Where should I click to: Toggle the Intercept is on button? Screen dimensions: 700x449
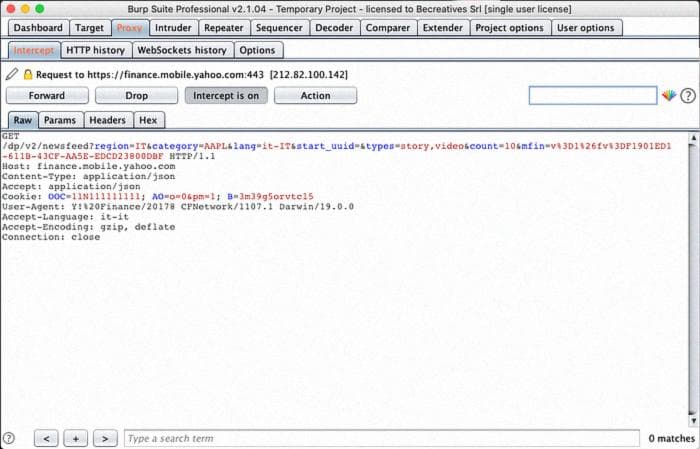point(226,96)
